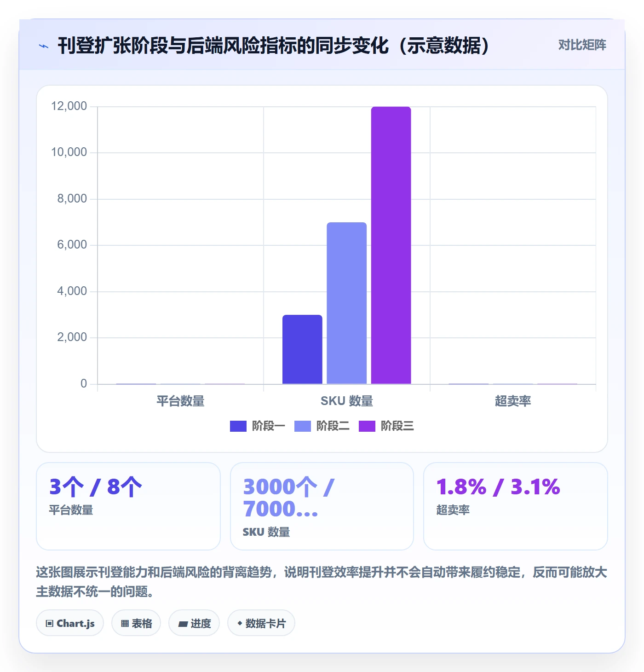Click the 对比矩阵 label in the header
The height and width of the screenshot is (672, 644).
click(582, 45)
